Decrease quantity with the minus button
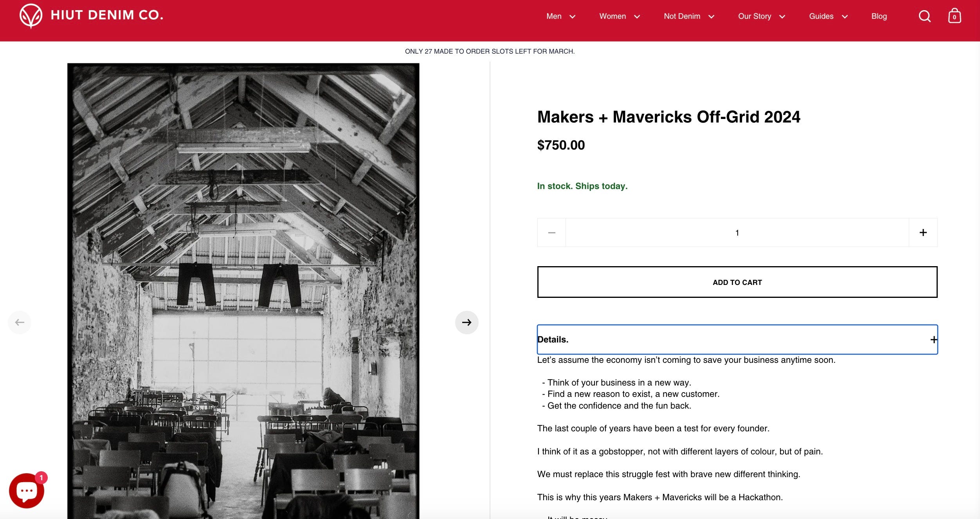 (x=552, y=232)
